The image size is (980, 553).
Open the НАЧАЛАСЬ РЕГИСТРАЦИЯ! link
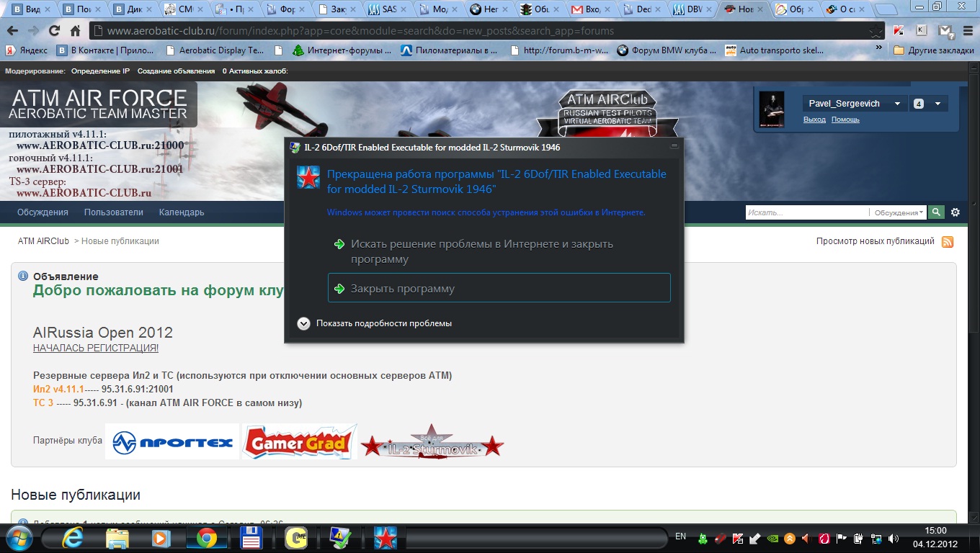(96, 348)
